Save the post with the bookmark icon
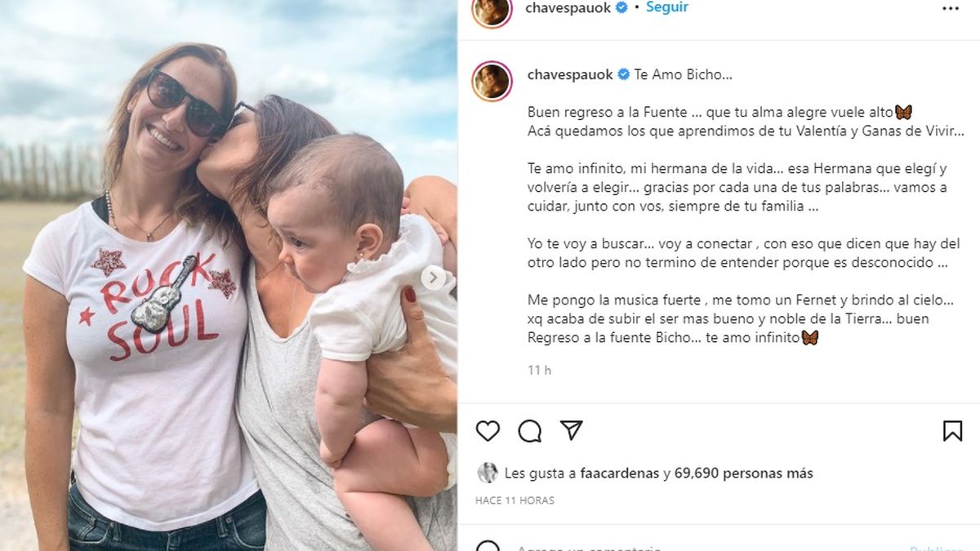The height and width of the screenshot is (551, 980). click(952, 431)
